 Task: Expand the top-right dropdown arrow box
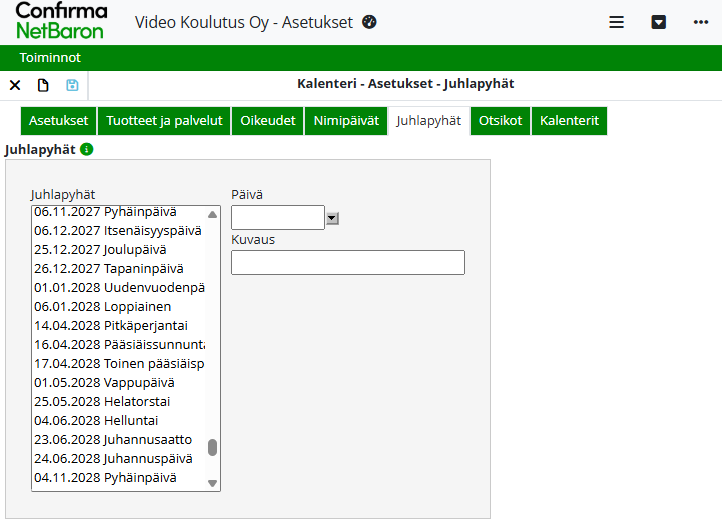point(659,22)
